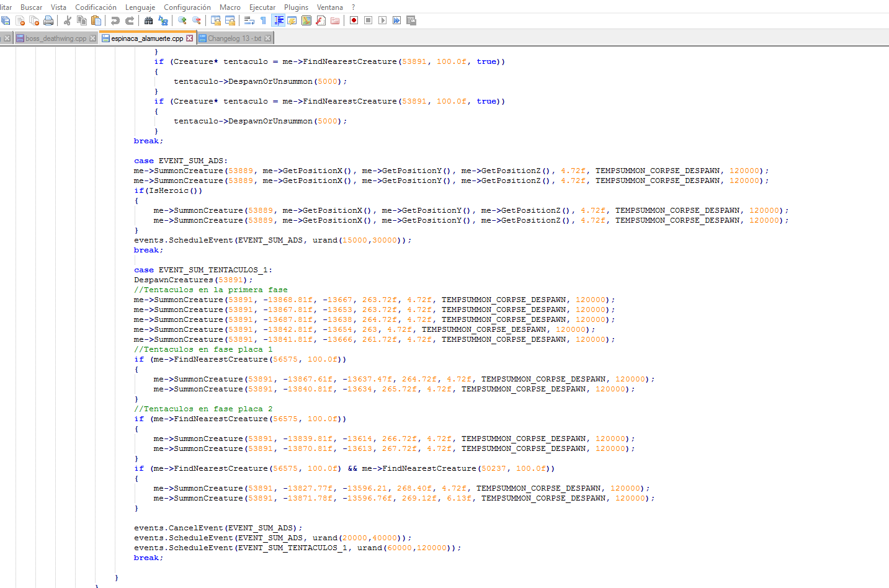Switch to the boss_deathwing.cpp tab

click(55, 38)
